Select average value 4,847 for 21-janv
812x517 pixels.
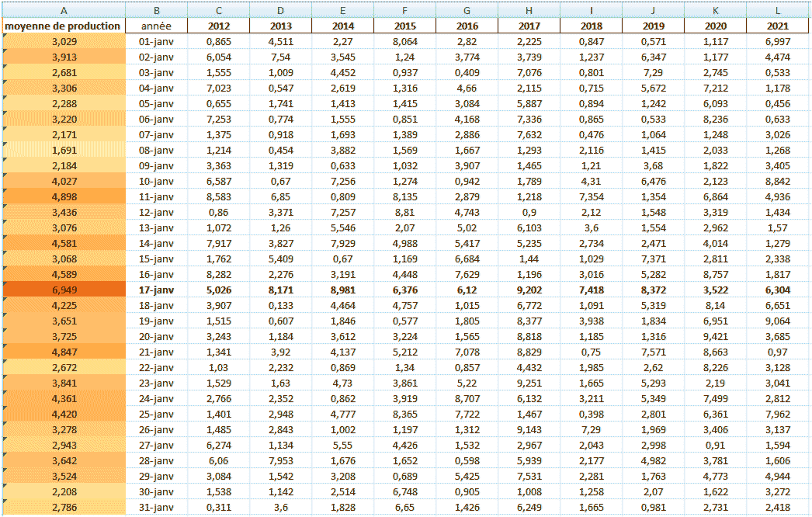[64, 352]
